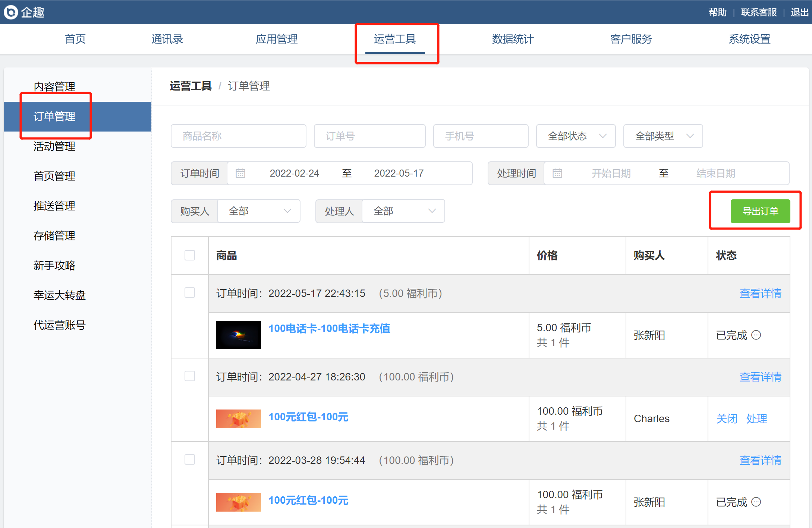Select the 2022-04-27 order checkbox
The height and width of the screenshot is (528, 812).
pos(190,376)
